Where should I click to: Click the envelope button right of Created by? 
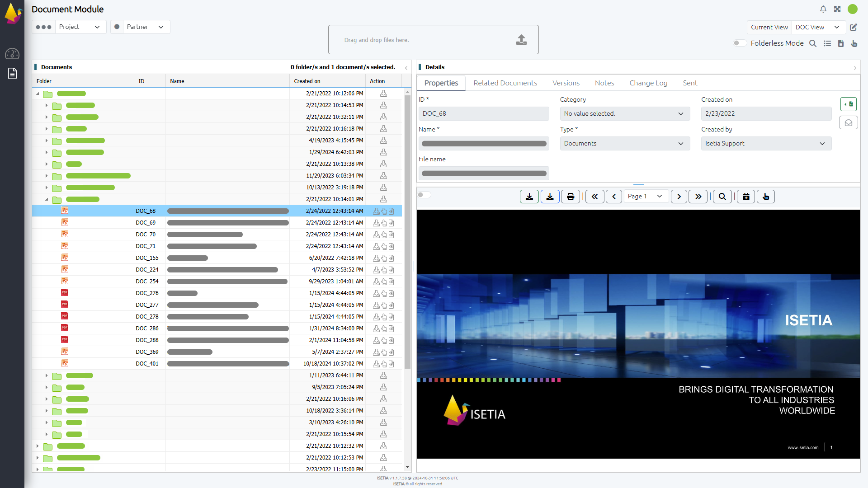[849, 122]
